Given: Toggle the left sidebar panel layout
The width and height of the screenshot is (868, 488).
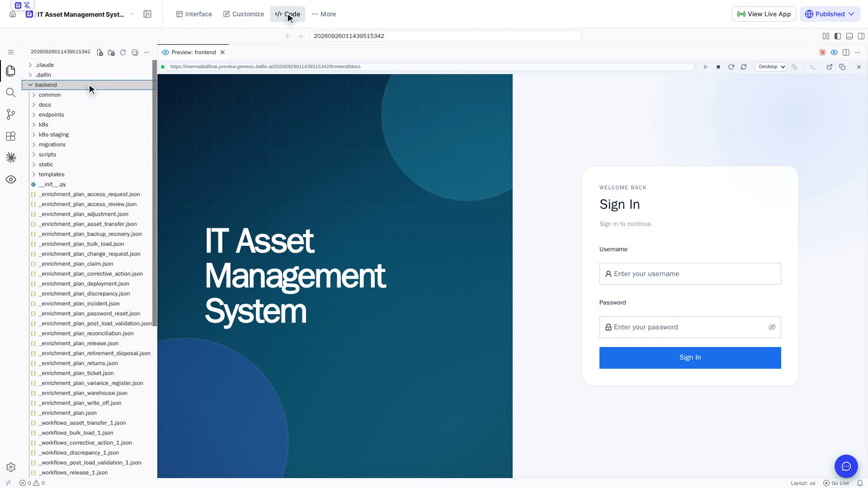Looking at the screenshot, I should click(x=838, y=36).
